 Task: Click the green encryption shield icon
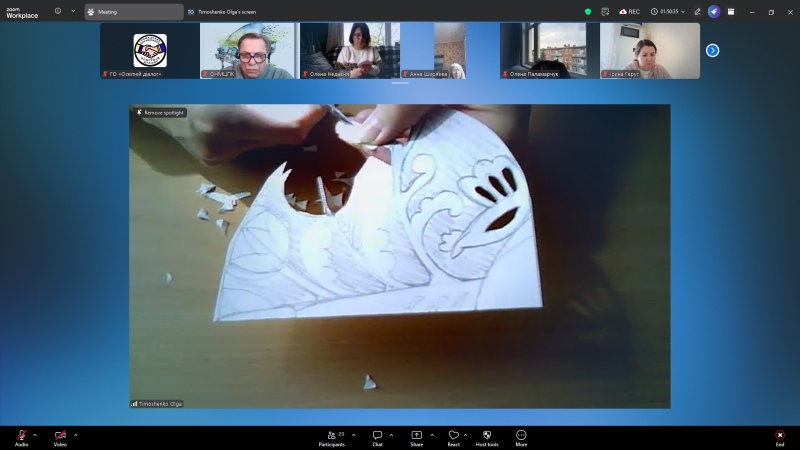588,12
